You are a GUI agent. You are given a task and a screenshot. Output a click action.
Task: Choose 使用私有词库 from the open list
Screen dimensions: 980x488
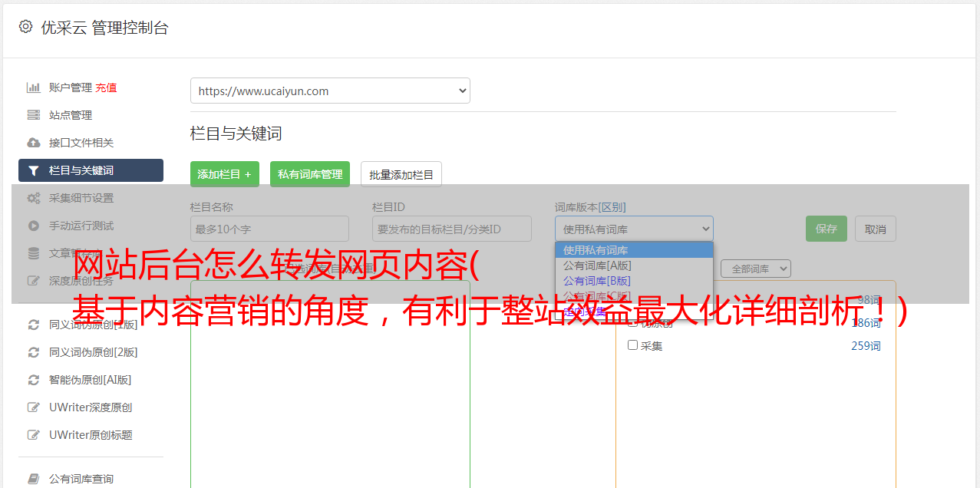[634, 250]
